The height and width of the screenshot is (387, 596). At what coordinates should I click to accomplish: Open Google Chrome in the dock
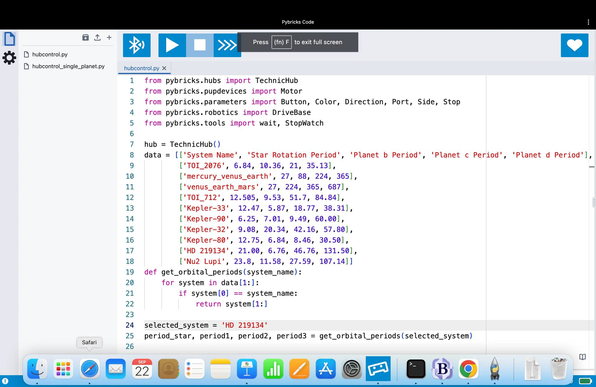point(468,369)
